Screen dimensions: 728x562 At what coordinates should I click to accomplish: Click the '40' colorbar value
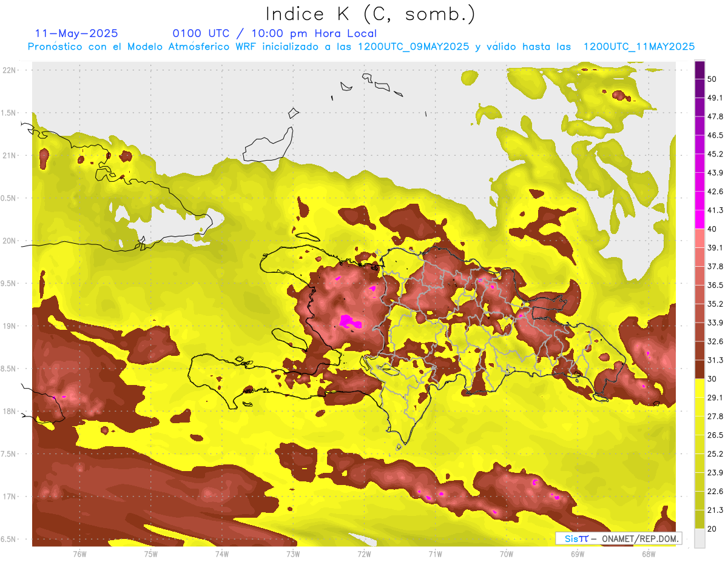click(712, 229)
